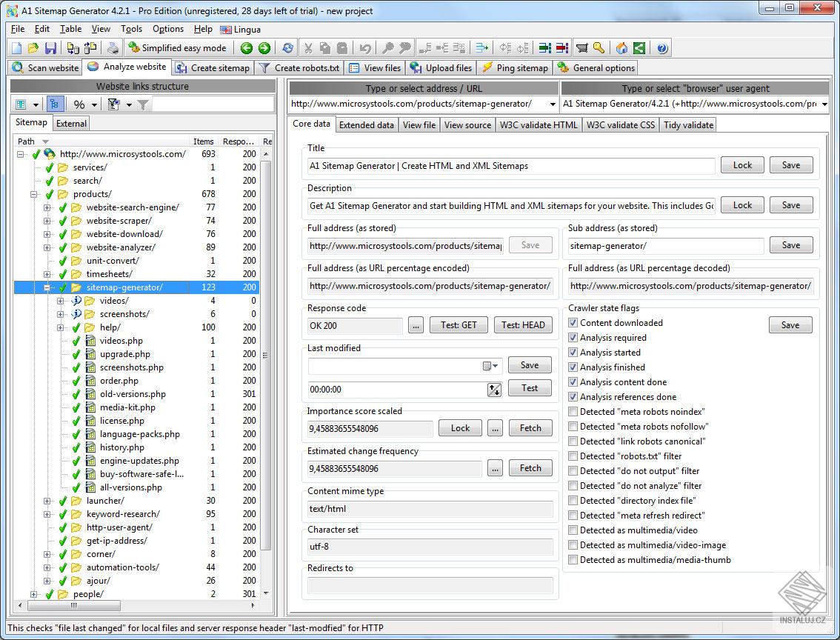Screen dimensions: 840x640
Task: Click the green Back navigation arrow
Action: tap(246, 47)
